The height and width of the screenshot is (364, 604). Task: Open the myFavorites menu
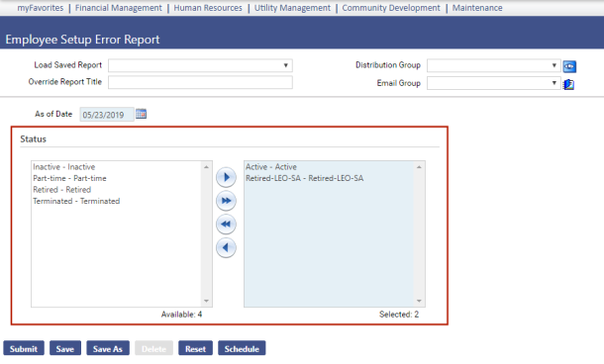click(x=41, y=8)
